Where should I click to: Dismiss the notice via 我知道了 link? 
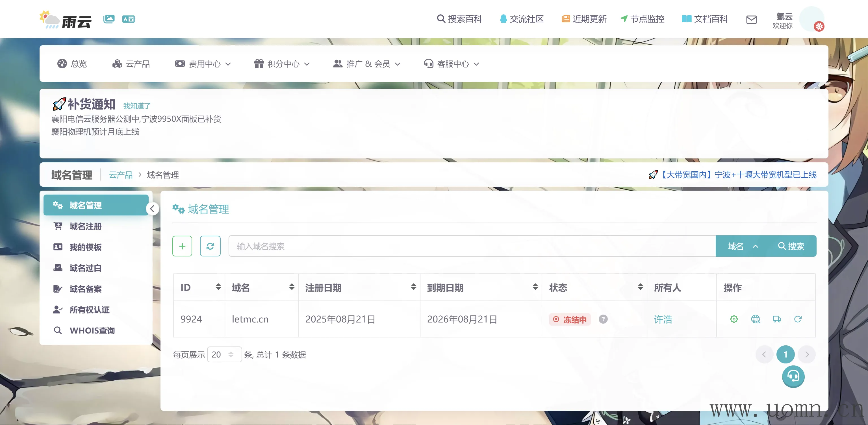click(x=137, y=106)
